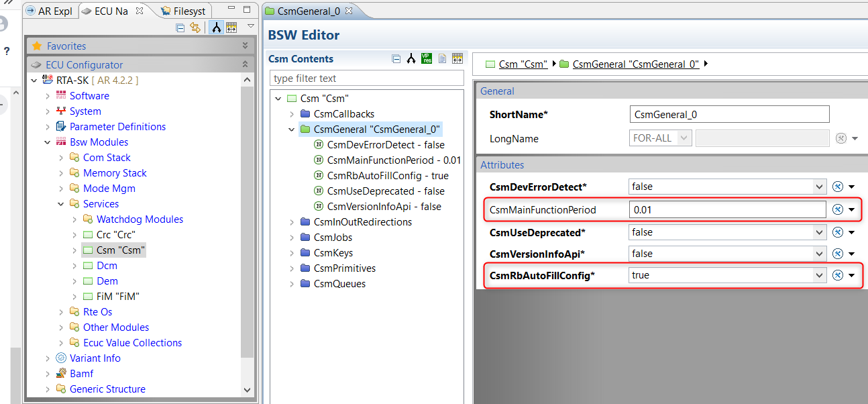The image size is (868, 404).
Task: Expand the Com Stack folder
Action: click(61, 158)
